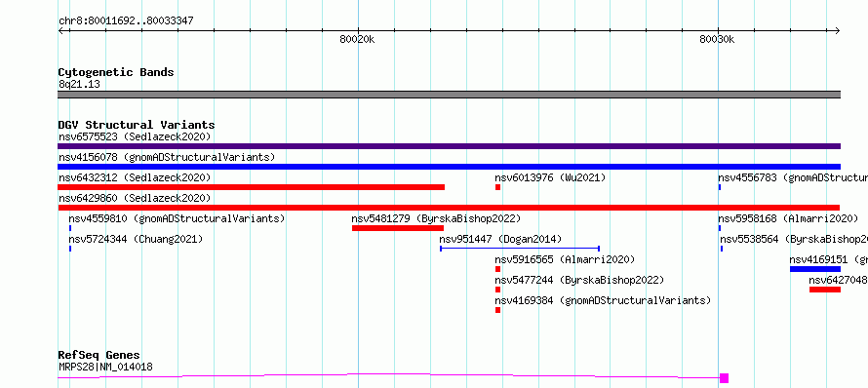The width and height of the screenshot is (868, 388).
Task: Click the nsv5724344 (Chuang2021) label
Action: (x=136, y=239)
